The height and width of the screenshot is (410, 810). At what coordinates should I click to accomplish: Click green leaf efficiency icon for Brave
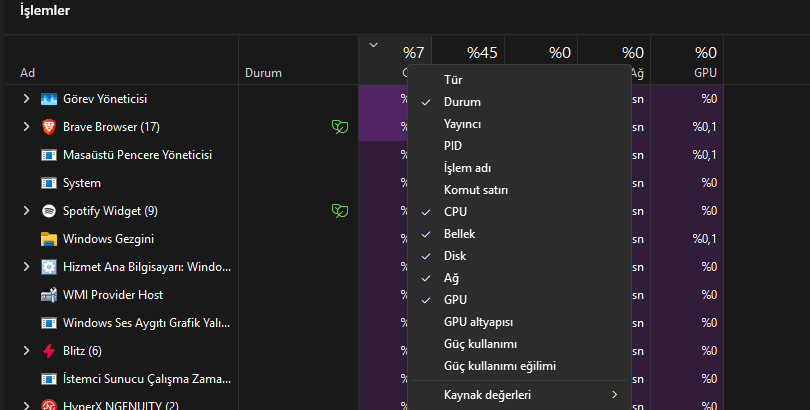340,127
